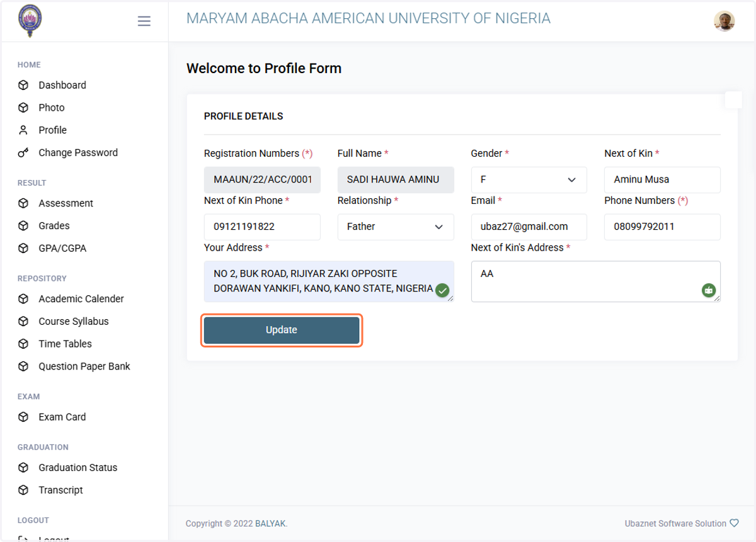
Task: Click the Exam Card cube icon
Action: tap(23, 417)
